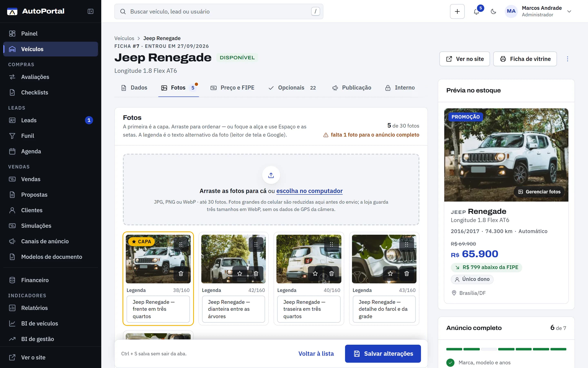Image resolution: width=588 pixels, height=368 pixels.
Task: Grab the drag handle on the CAPA photo
Action: [181, 244]
